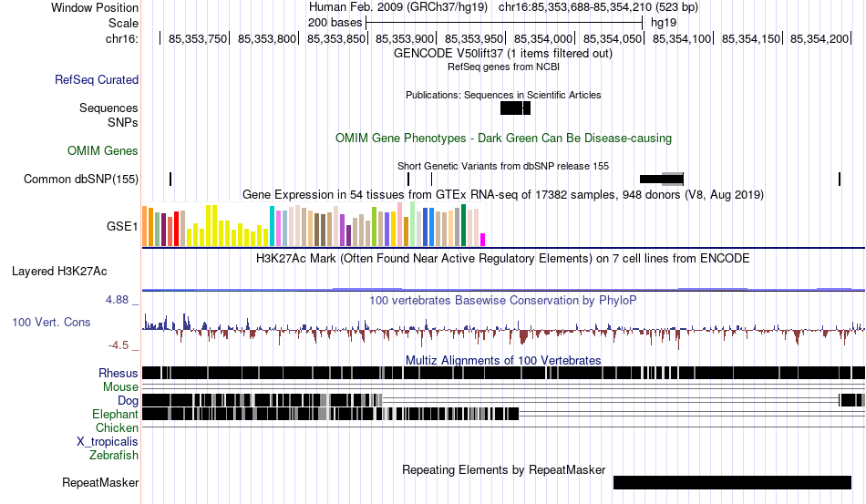Open the Layered H3K27Ac track label
Image resolution: width=866 pixels, height=504 pixels.
pos(59,271)
